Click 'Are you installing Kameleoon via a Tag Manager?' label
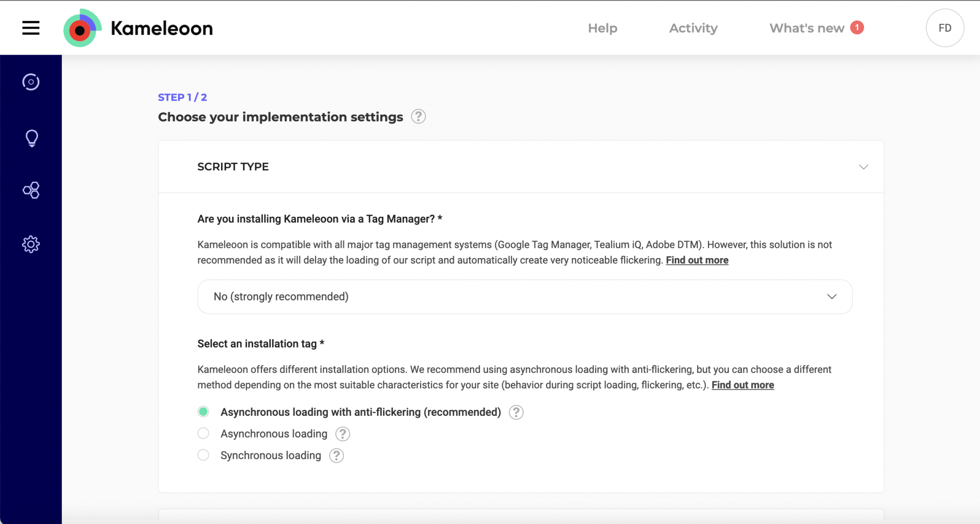This screenshot has width=980, height=524. (320, 219)
